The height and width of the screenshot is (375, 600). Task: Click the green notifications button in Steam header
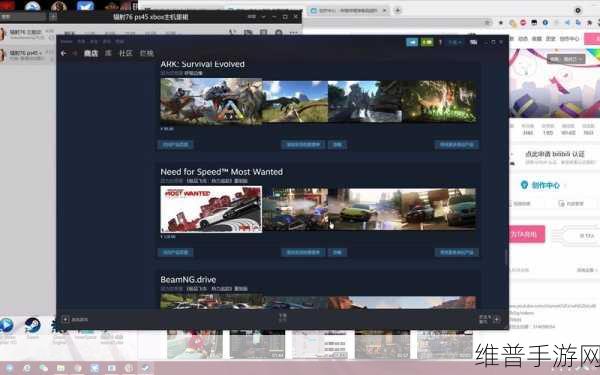tap(427, 42)
